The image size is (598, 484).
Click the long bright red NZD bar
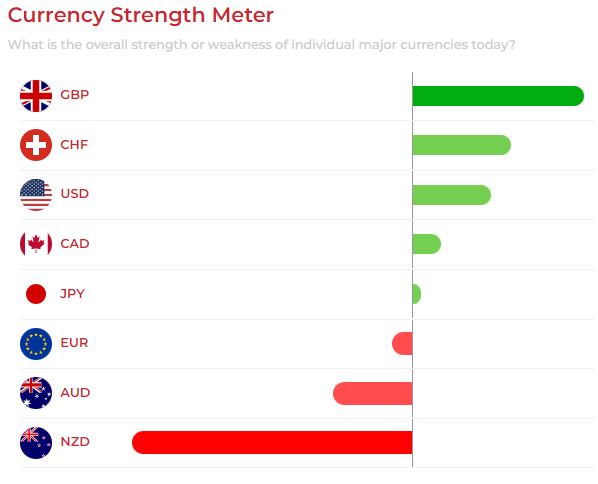(272, 442)
